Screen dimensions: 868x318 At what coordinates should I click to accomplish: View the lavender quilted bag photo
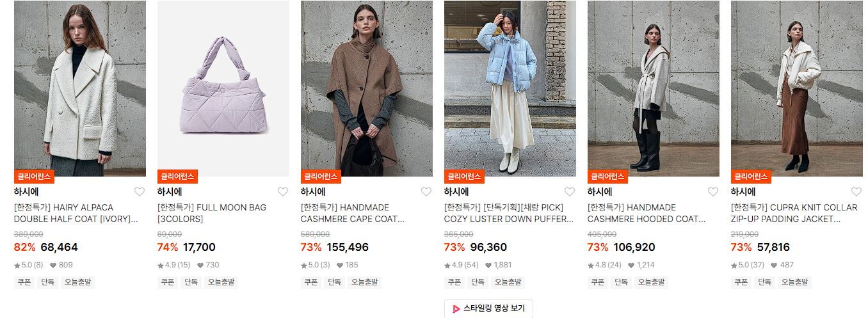pyautogui.click(x=223, y=88)
